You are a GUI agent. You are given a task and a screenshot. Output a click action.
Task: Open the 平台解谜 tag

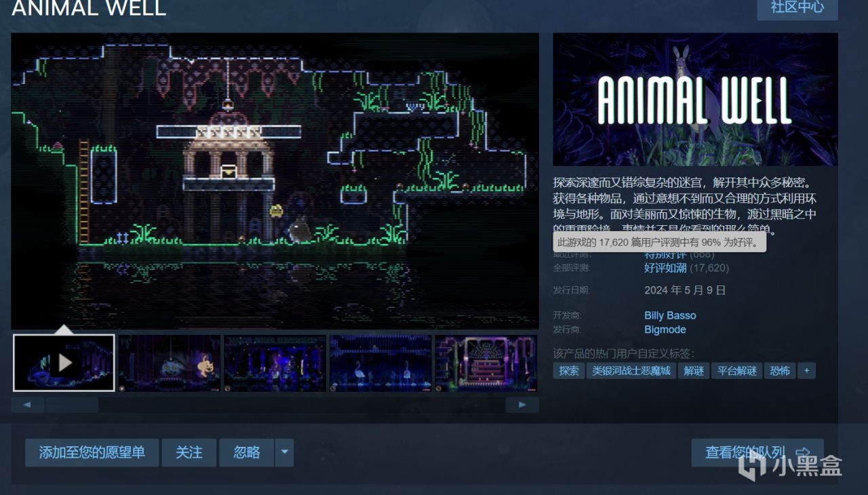(737, 371)
